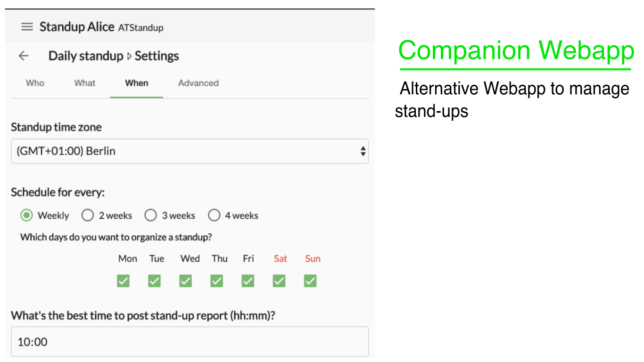Select the Weekly schedule radio button
This screenshot has height=362, width=644.
pyautogui.click(x=26, y=215)
